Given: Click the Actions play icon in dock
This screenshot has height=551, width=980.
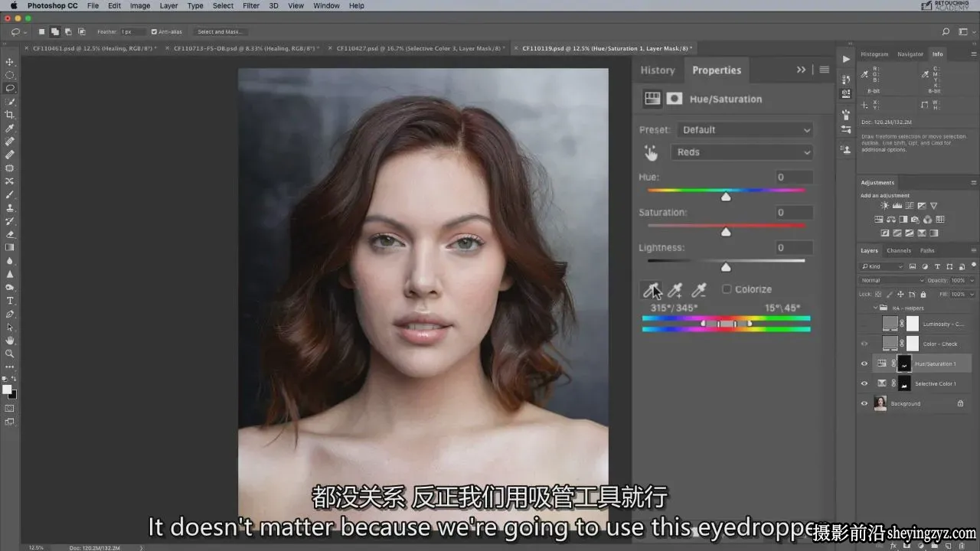Looking at the screenshot, I should (x=846, y=59).
